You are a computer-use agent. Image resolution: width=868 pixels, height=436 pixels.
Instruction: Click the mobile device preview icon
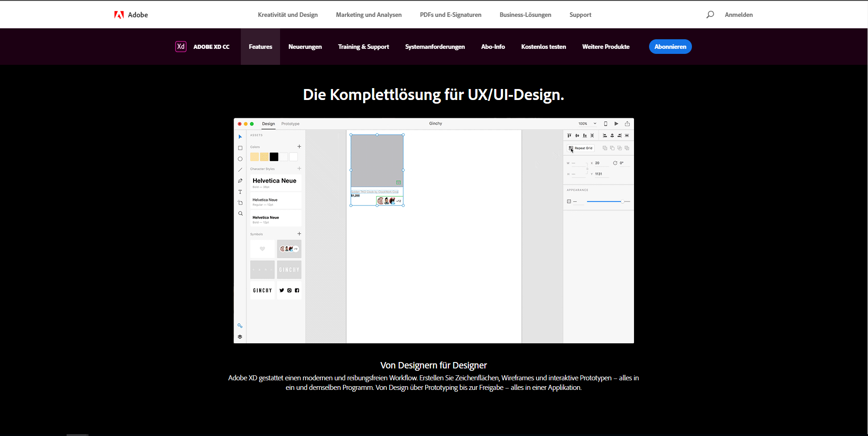click(x=606, y=124)
